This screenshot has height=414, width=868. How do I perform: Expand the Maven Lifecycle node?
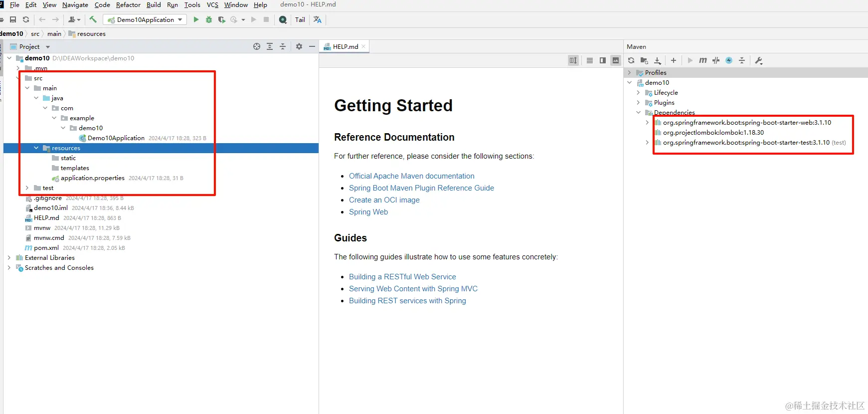tap(638, 93)
